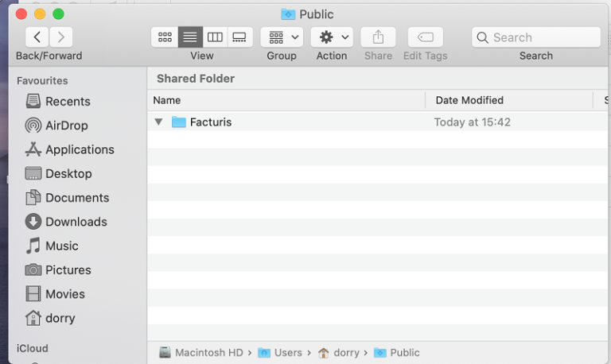
Task: Switch to icon view
Action: [165, 37]
